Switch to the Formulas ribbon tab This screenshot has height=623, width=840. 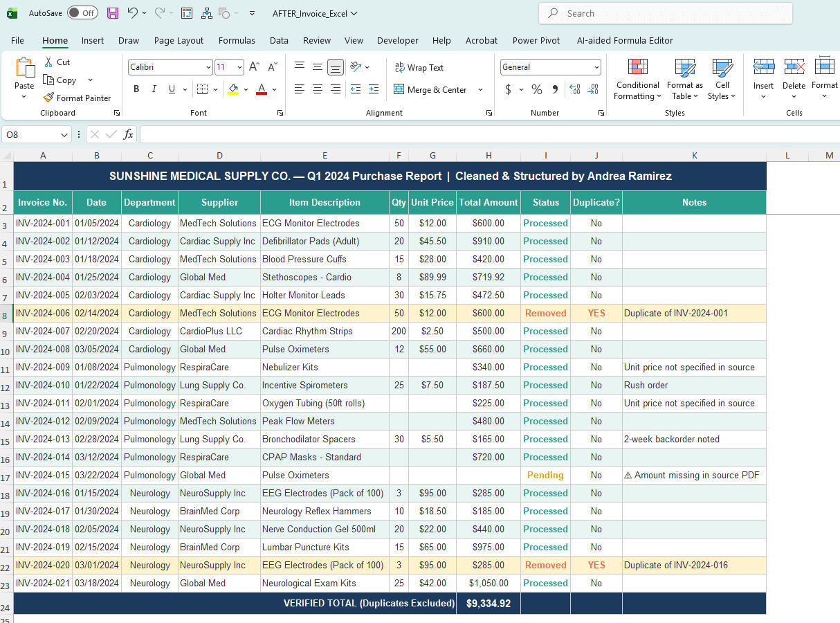tap(237, 40)
